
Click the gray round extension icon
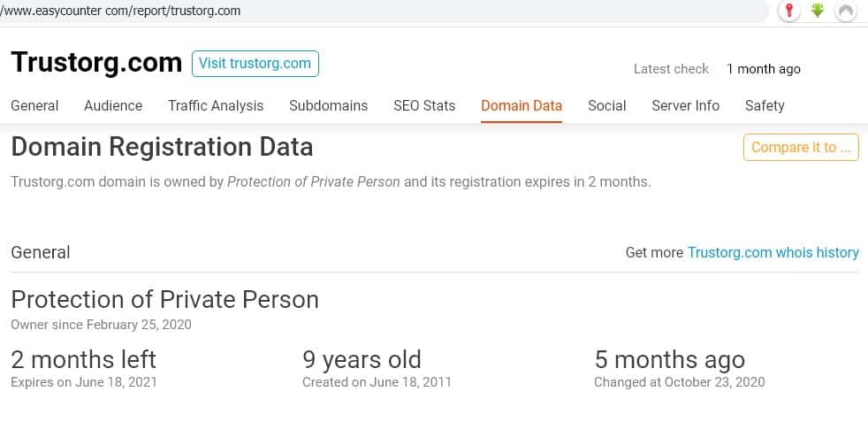[x=846, y=11]
